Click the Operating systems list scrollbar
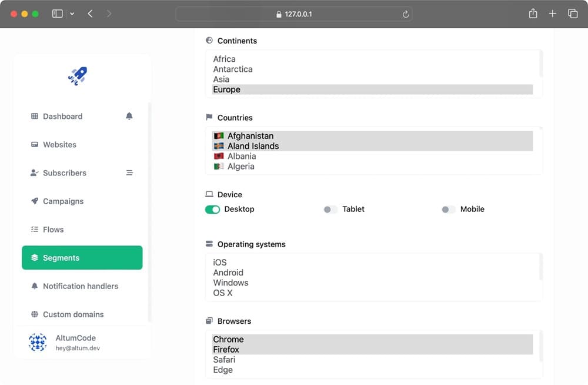This screenshot has height=385, width=588. pos(541,267)
